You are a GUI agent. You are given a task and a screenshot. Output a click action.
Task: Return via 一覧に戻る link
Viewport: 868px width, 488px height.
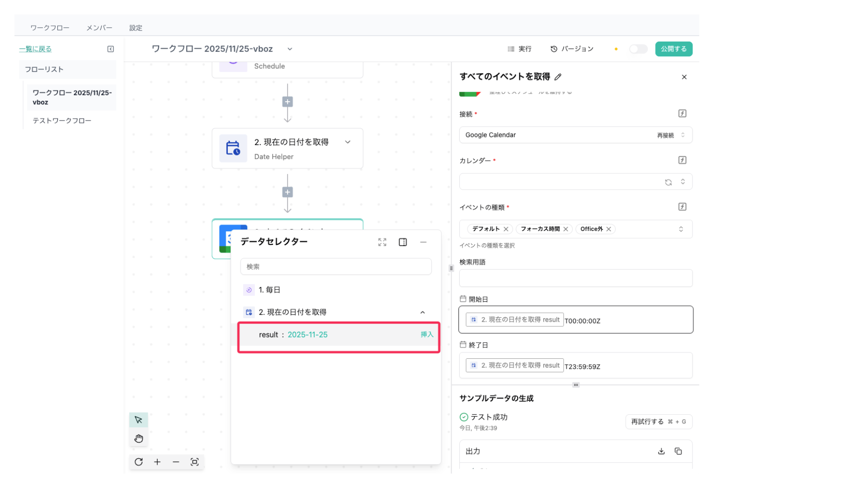35,49
